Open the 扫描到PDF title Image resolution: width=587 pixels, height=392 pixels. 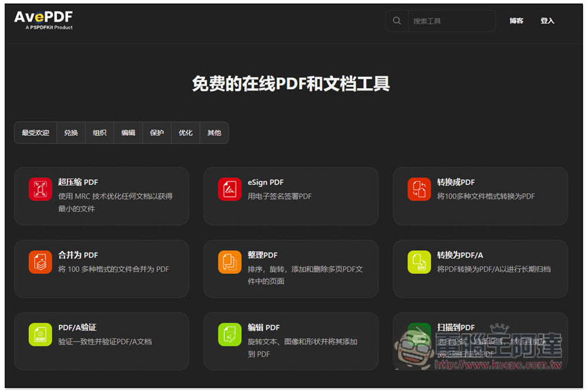(x=456, y=327)
